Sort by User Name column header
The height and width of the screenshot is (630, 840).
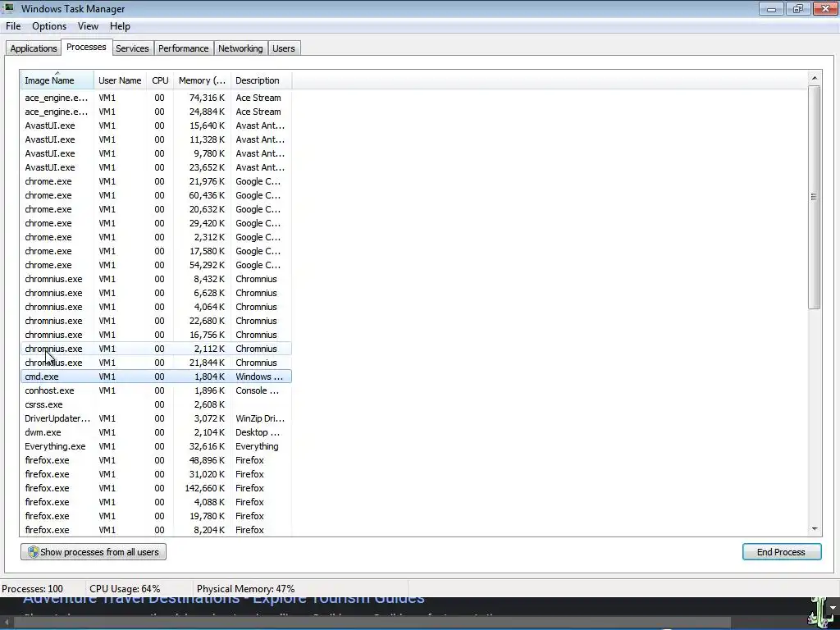coord(120,80)
